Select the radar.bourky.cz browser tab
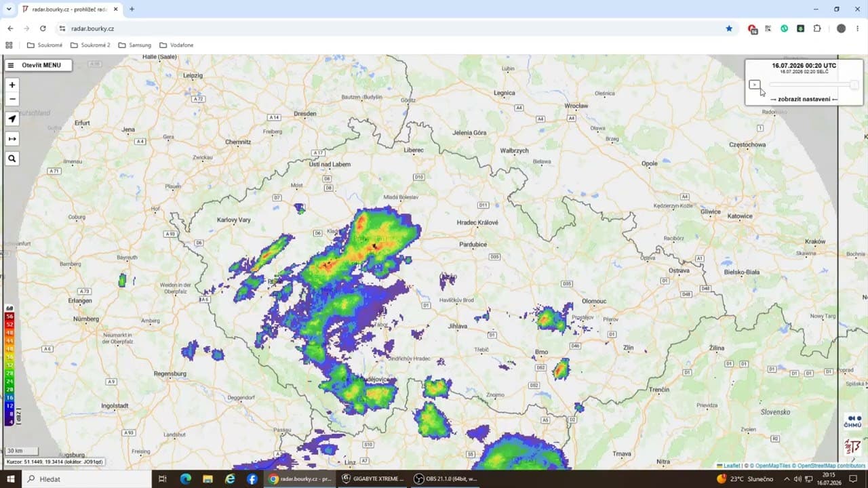The image size is (868, 488). pos(69,9)
